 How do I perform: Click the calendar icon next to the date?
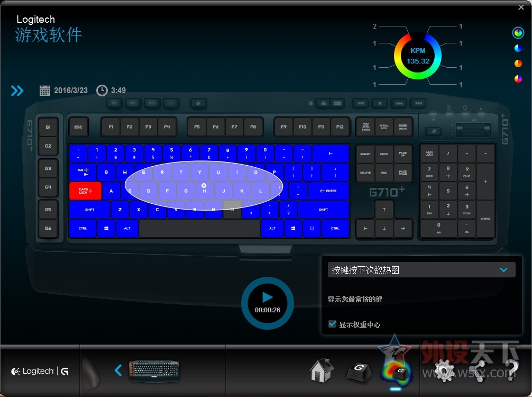(x=44, y=90)
